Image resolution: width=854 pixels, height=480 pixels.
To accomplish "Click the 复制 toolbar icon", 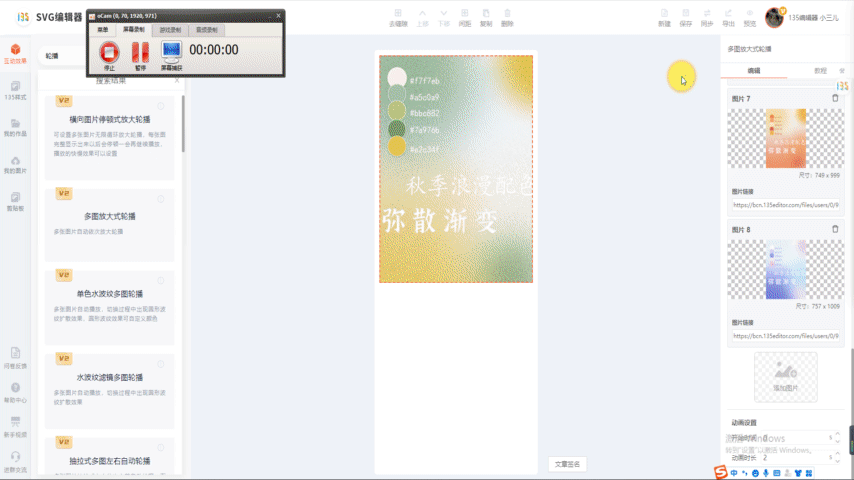I will (486, 17).
